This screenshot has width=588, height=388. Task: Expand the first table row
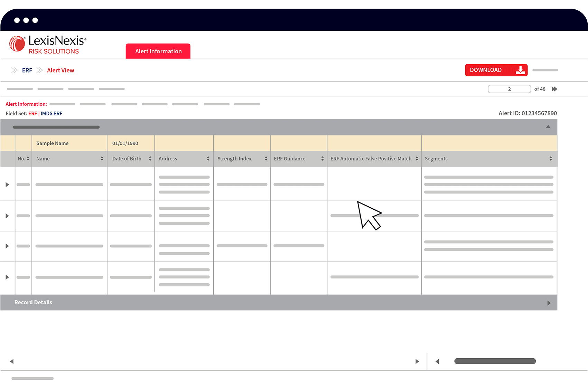[7, 184]
